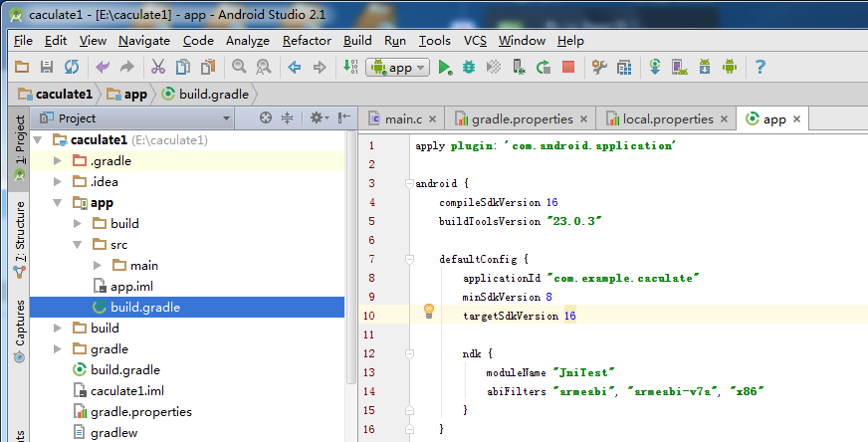Viewport: 868px width, 442px height.
Task: Click the Paste clipboard icon
Action: 208,67
